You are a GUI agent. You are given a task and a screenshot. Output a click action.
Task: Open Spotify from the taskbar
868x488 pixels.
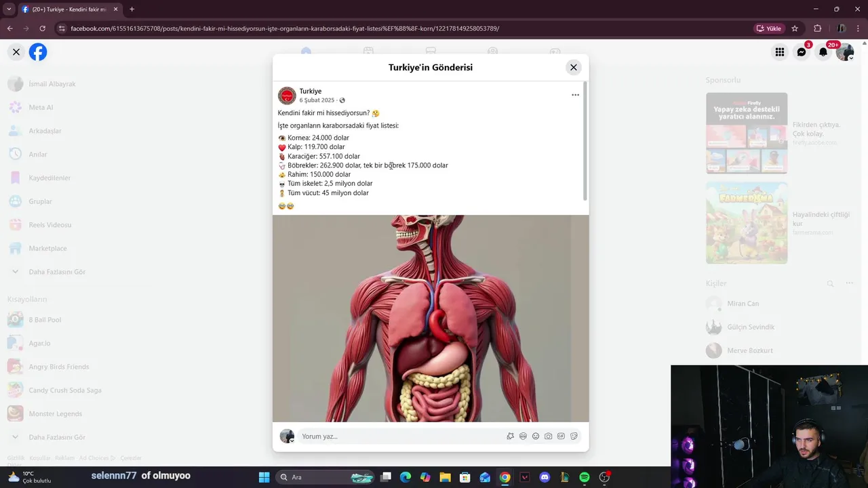(585, 477)
